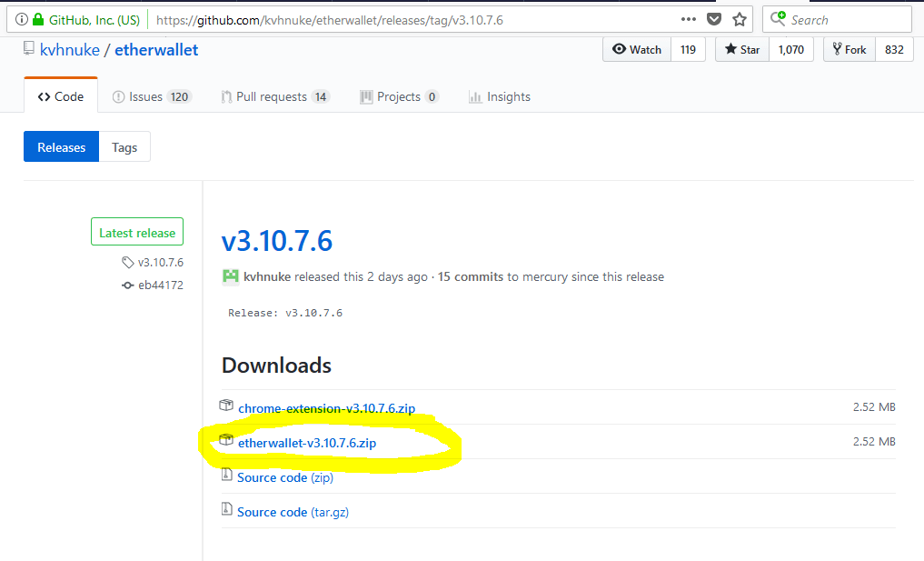Image resolution: width=924 pixels, height=561 pixels.
Task: Click the kvhnuke avatar image
Action: pyautogui.click(x=231, y=276)
